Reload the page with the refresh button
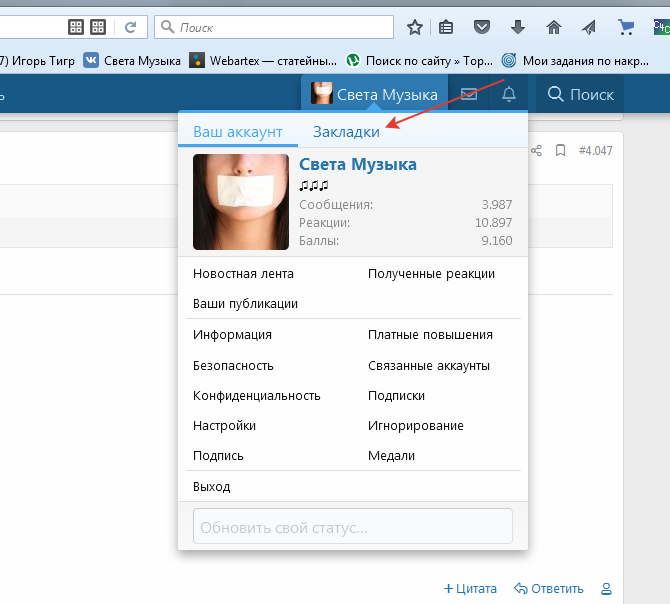Image resolution: width=670 pixels, height=604 pixels. 130,27
